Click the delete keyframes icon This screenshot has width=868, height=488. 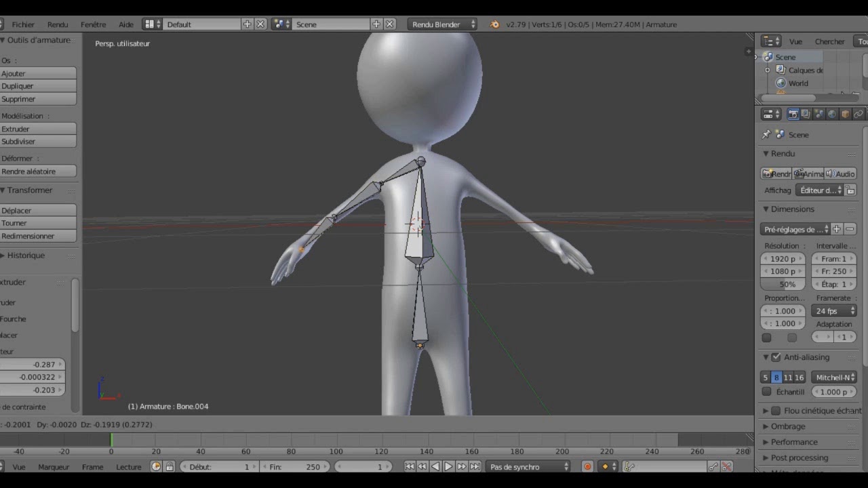tap(726, 466)
